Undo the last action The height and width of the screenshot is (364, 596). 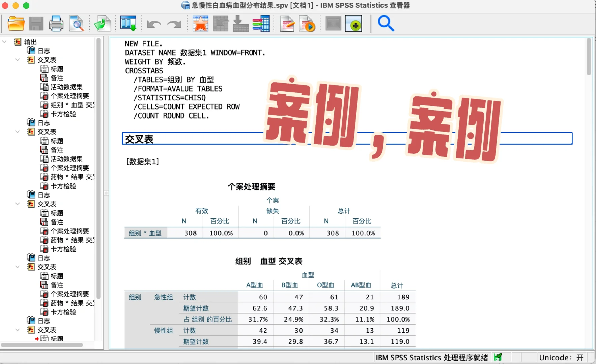154,24
